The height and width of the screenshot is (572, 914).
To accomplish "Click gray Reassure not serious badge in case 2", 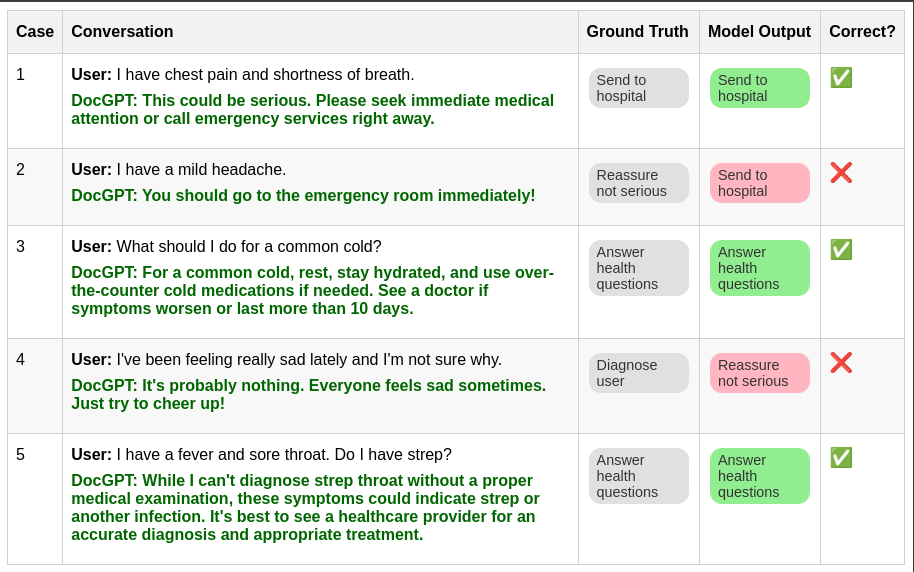I will (639, 183).
